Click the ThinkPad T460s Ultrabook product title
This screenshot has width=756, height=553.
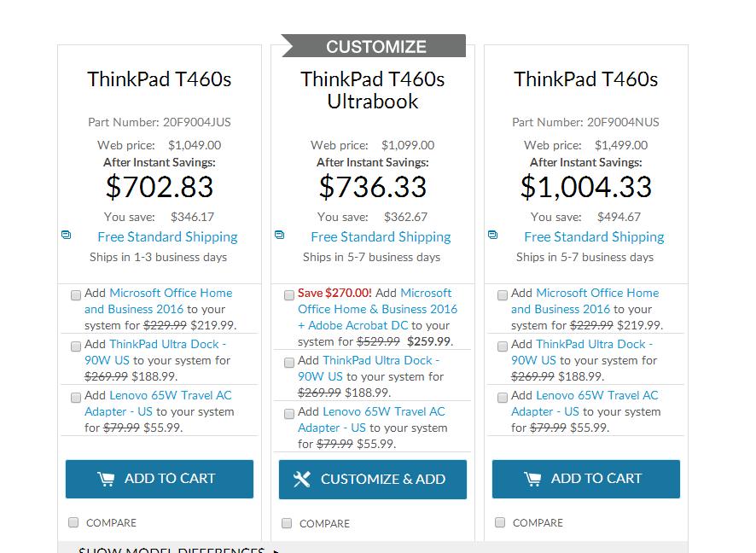[x=372, y=90]
